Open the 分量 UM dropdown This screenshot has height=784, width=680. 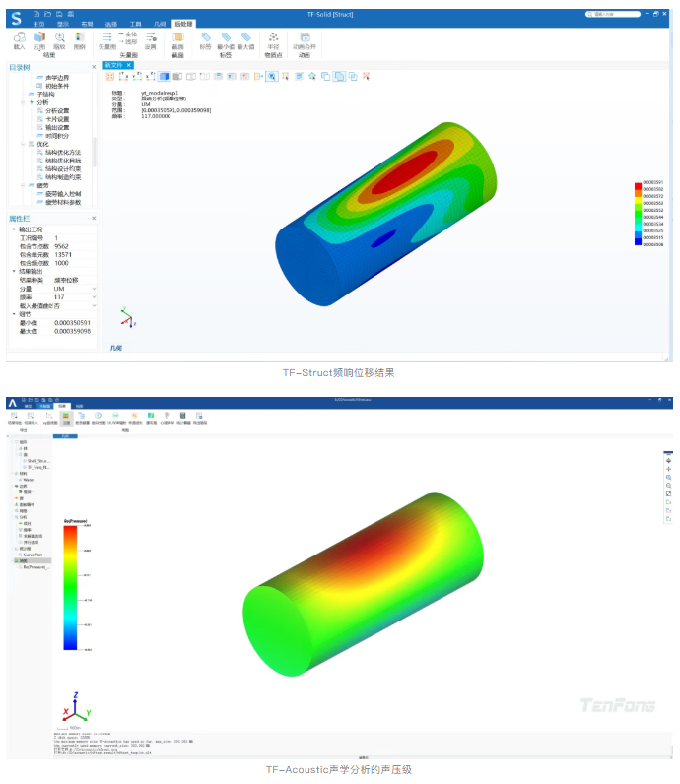pos(94,289)
